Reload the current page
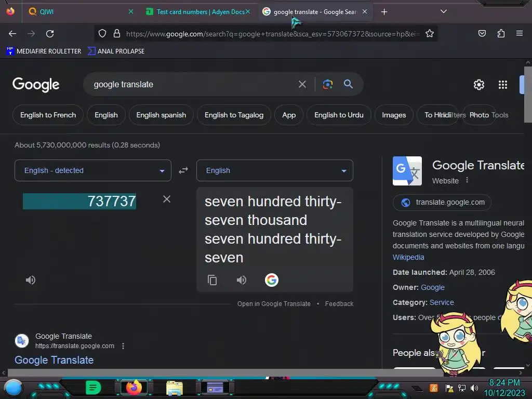The image size is (532, 399). [x=50, y=34]
